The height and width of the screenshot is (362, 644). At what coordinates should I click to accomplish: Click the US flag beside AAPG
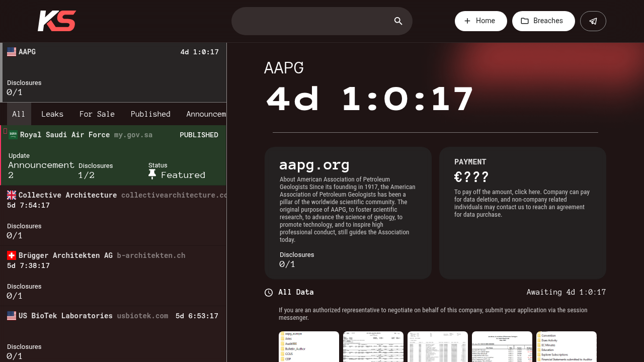point(12,52)
